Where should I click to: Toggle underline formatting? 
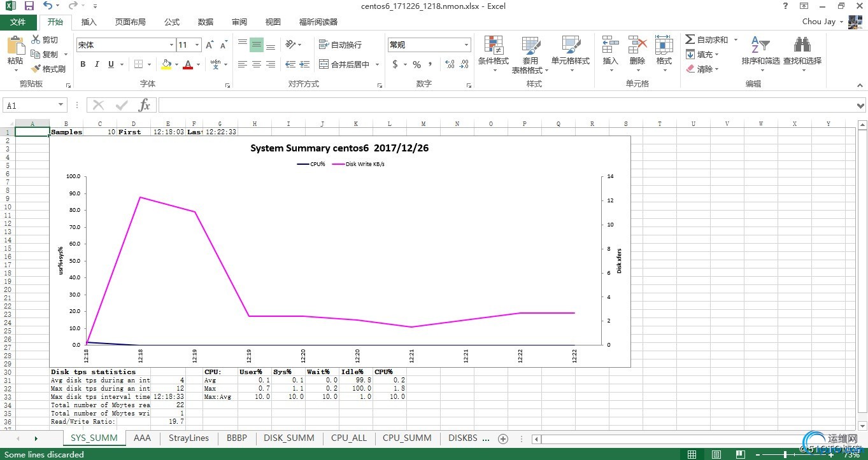tap(111, 64)
